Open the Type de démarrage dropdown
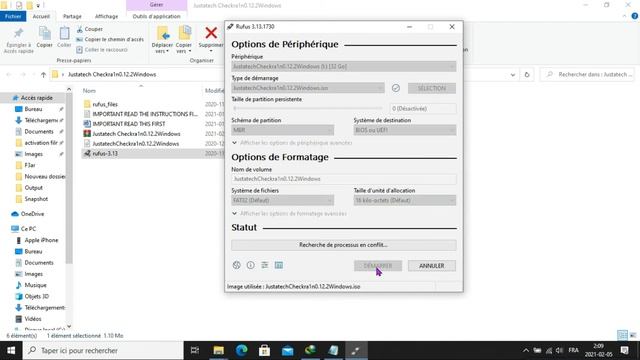640x360 pixels. [308, 88]
